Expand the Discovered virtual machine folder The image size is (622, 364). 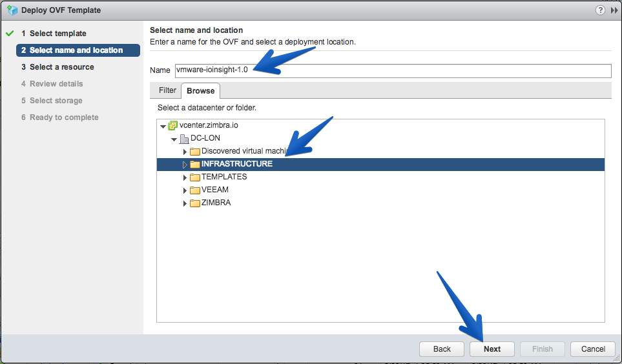click(x=185, y=152)
